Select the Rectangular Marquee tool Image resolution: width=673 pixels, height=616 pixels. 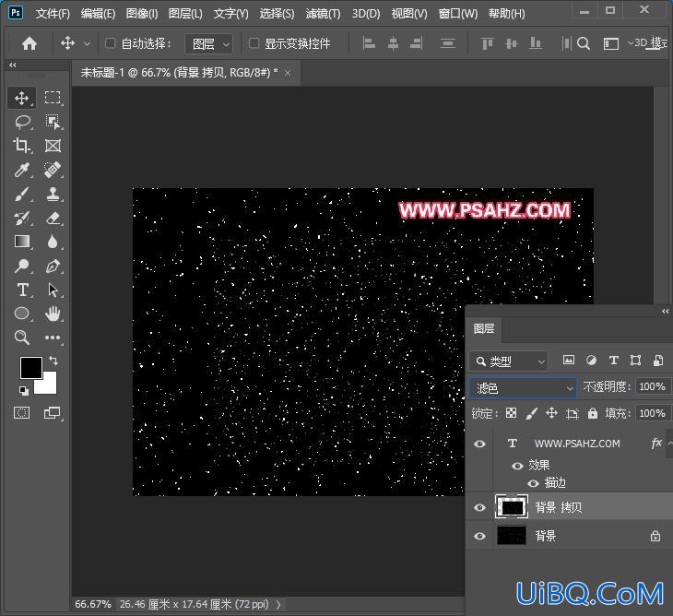(53, 98)
